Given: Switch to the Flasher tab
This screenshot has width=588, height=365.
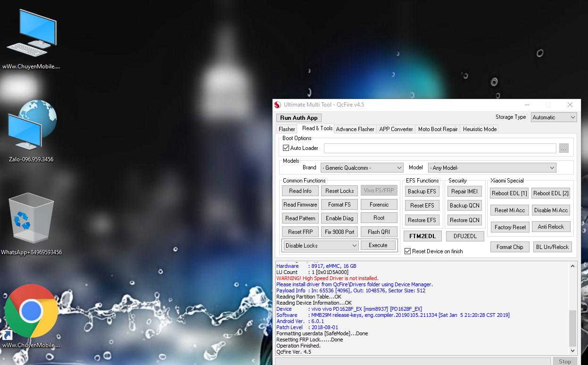Looking at the screenshot, I should coord(287,129).
